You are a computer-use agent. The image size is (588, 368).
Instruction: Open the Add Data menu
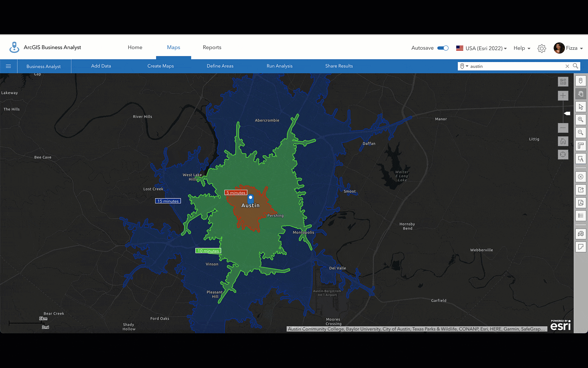[x=101, y=66]
